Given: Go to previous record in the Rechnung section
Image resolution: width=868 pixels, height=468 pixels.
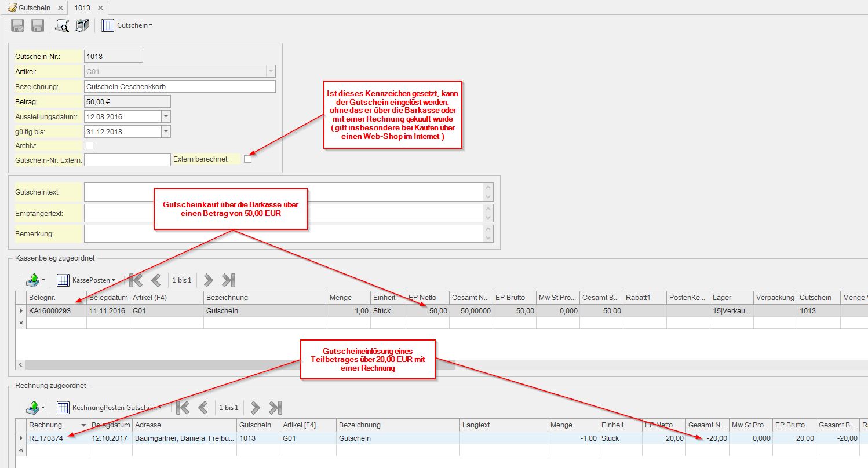Looking at the screenshot, I should 203,408.
